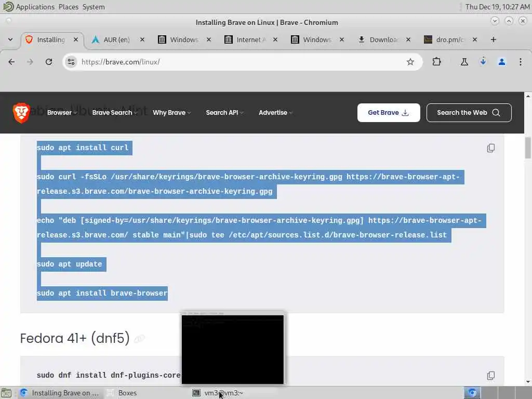Open the downloads arrow icon
The height and width of the screenshot is (399, 532).
tap(483, 62)
